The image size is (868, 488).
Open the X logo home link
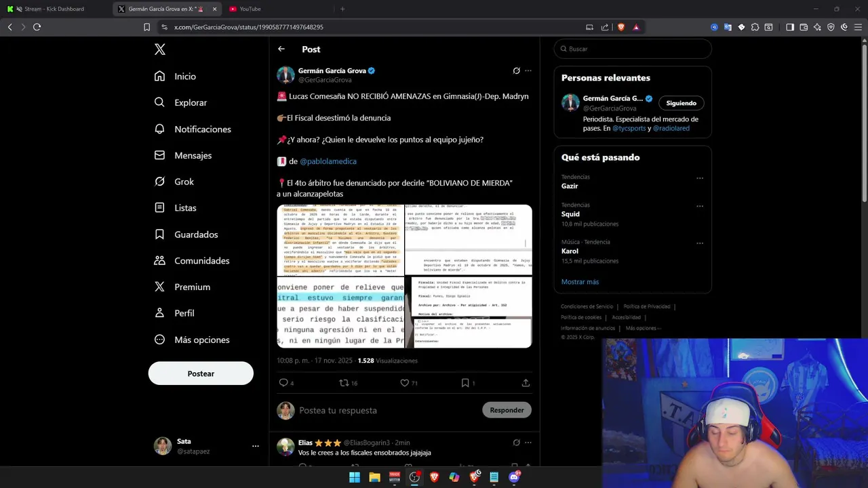(x=159, y=49)
